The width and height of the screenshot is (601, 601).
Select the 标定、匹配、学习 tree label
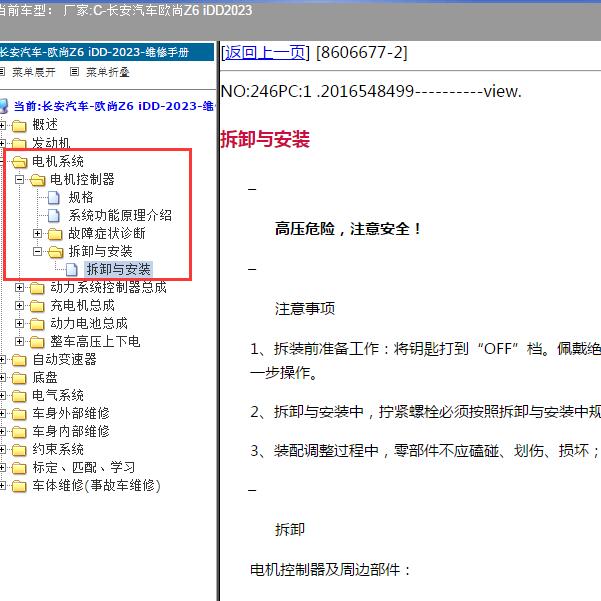click(84, 467)
